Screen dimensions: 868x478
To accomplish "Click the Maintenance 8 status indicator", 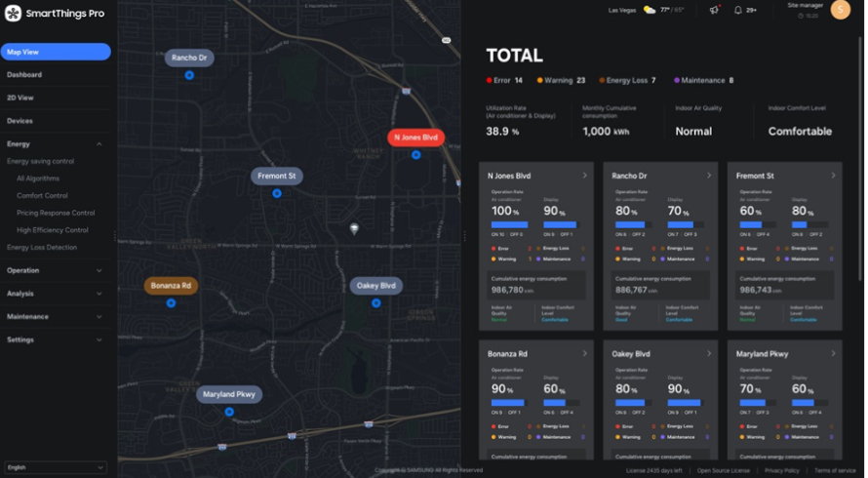I will 703,80.
